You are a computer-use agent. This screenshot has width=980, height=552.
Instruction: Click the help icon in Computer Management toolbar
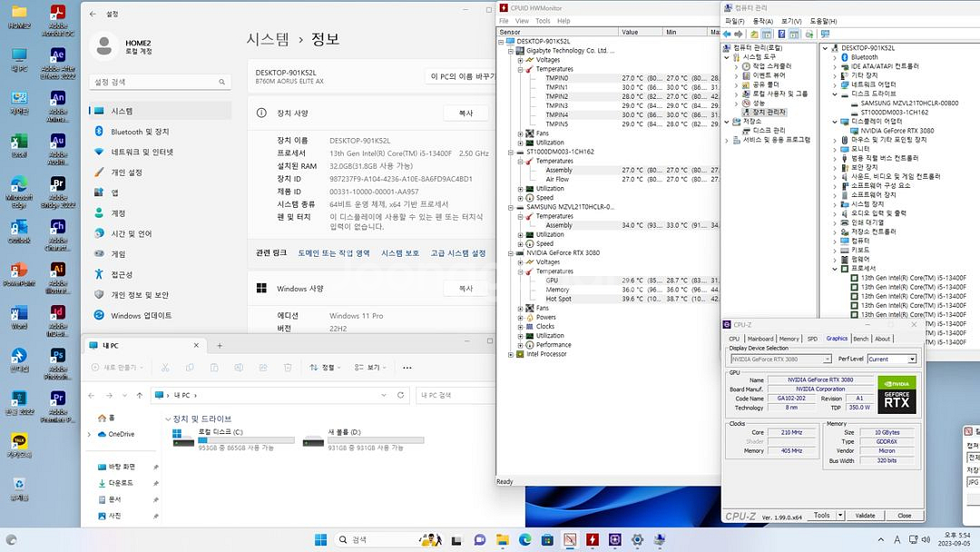pyautogui.click(x=781, y=34)
